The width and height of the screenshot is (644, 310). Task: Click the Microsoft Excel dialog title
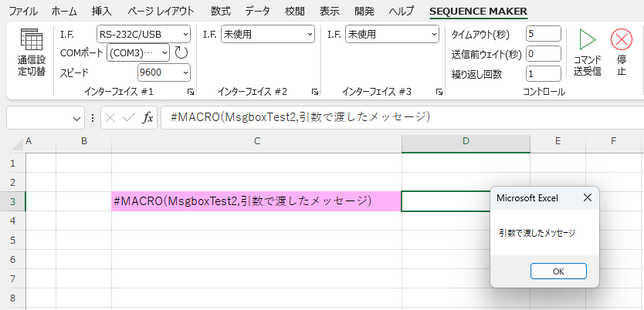[x=527, y=198]
